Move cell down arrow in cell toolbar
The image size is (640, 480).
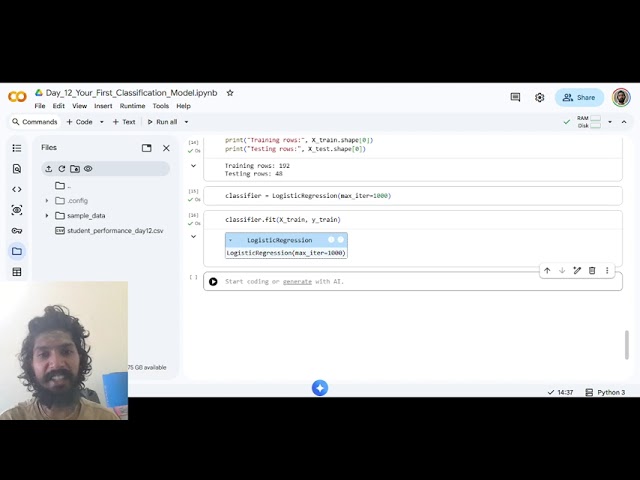tap(562, 271)
